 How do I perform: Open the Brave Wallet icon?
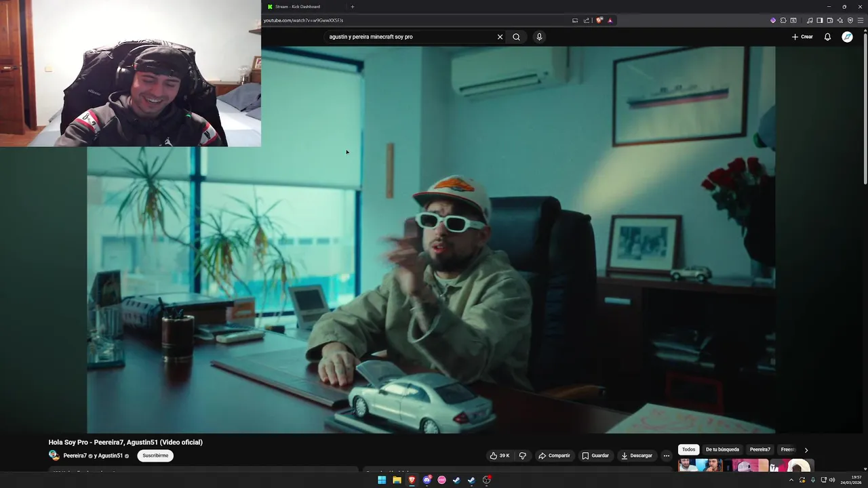pyautogui.click(x=829, y=20)
